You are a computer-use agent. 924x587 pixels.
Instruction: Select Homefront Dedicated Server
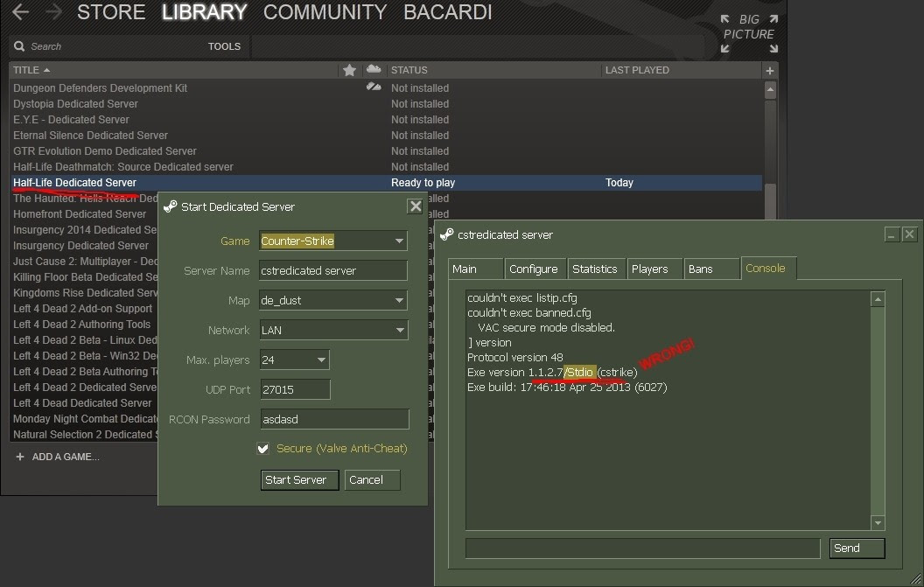pos(80,214)
